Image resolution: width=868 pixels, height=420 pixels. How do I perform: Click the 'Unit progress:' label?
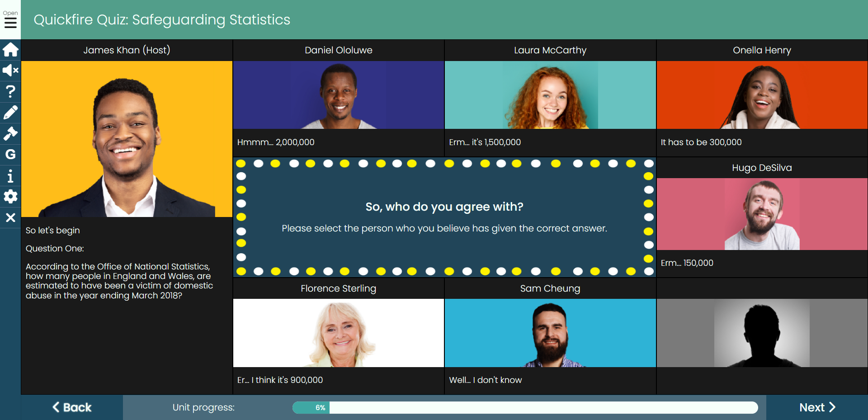point(203,407)
